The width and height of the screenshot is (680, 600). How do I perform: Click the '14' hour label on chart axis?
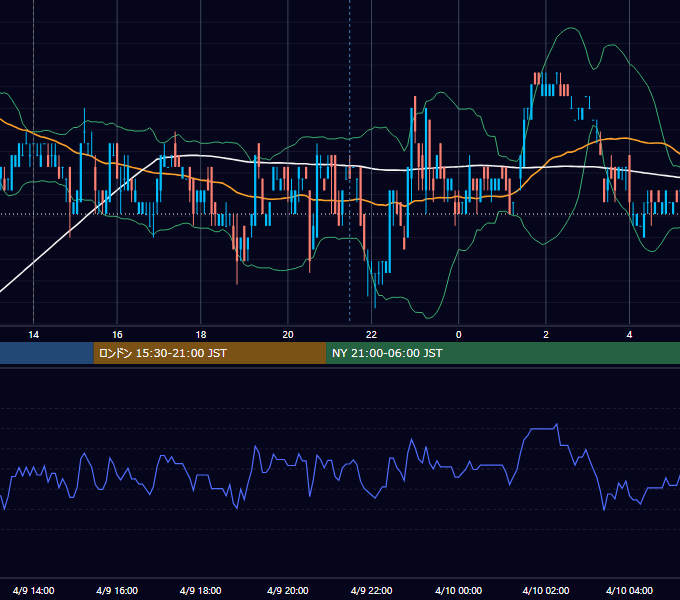[33, 335]
